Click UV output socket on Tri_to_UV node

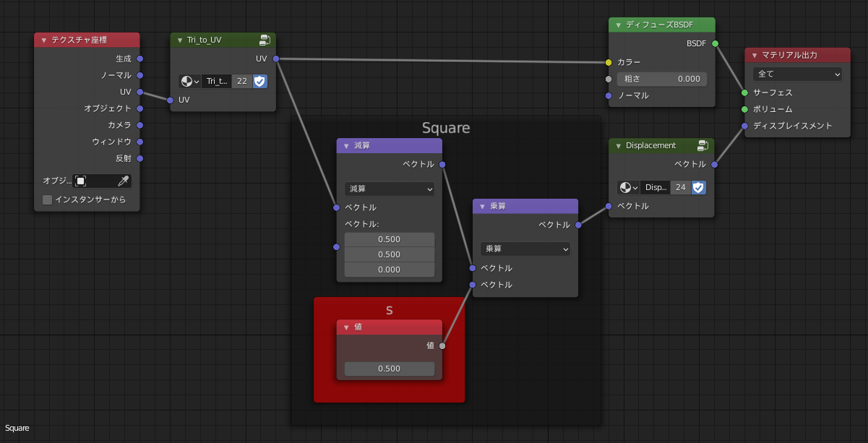click(x=276, y=59)
